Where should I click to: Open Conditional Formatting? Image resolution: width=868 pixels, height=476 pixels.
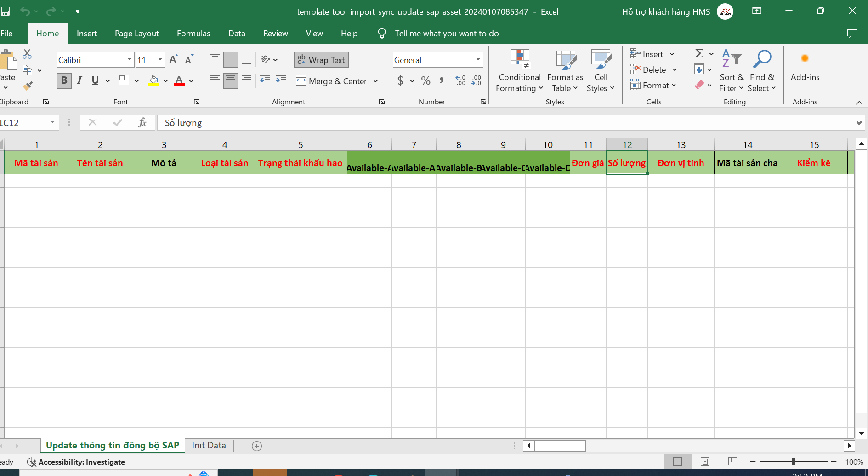point(520,71)
